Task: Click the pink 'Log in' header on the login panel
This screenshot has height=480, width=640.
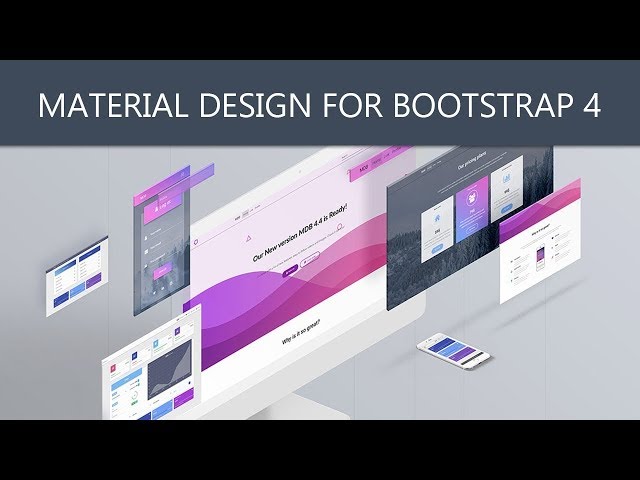Action: click(x=163, y=209)
